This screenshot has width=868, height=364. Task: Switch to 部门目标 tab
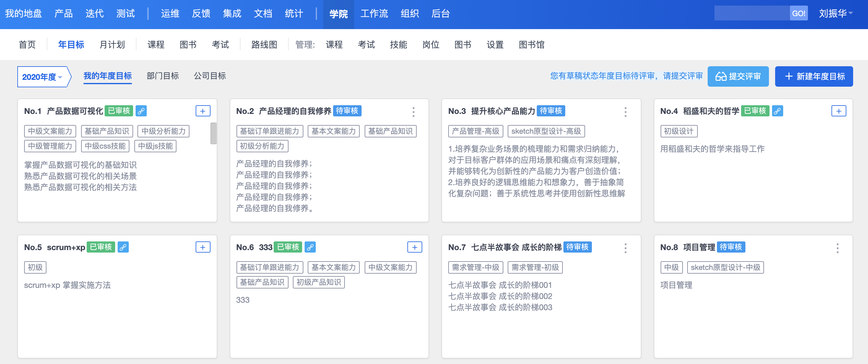tap(163, 76)
